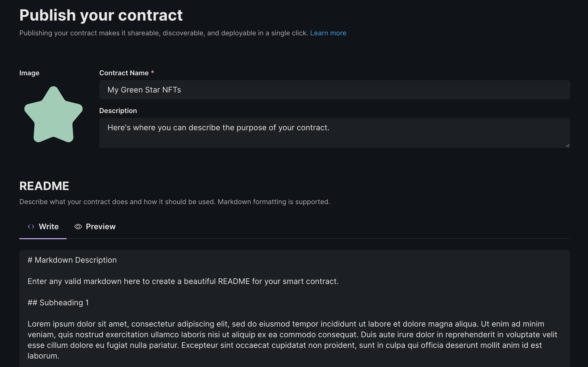588x367 pixels.
Task: Open the Learn more link
Action: (x=328, y=33)
